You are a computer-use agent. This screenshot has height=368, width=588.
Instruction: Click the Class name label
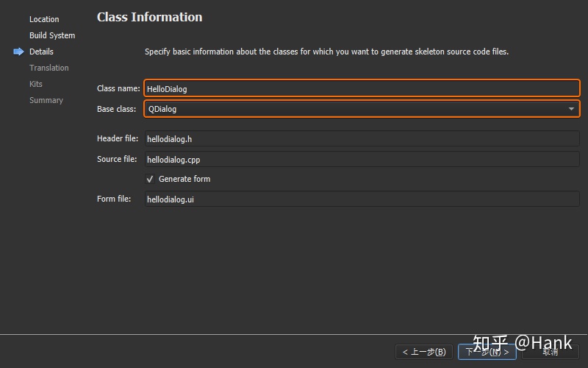[118, 88]
